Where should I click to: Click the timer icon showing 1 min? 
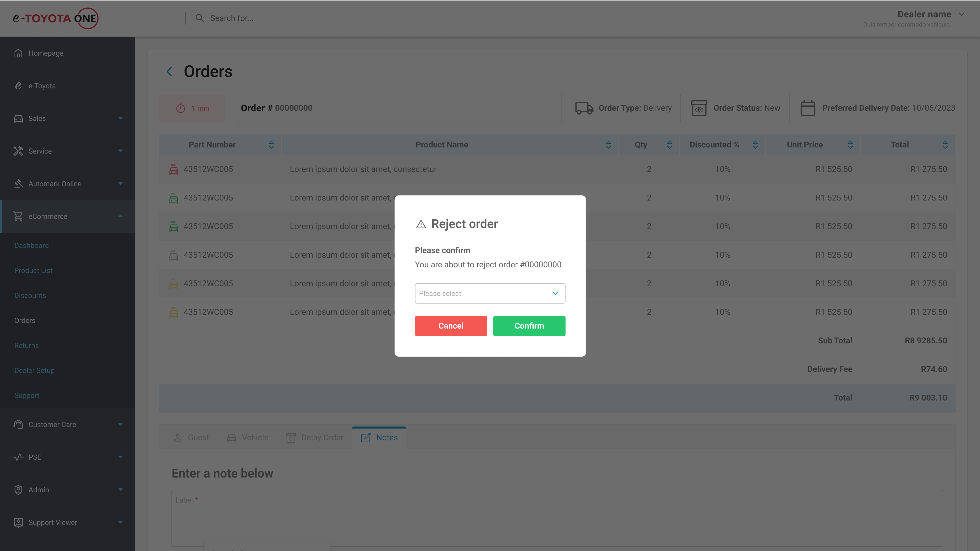[x=181, y=108]
